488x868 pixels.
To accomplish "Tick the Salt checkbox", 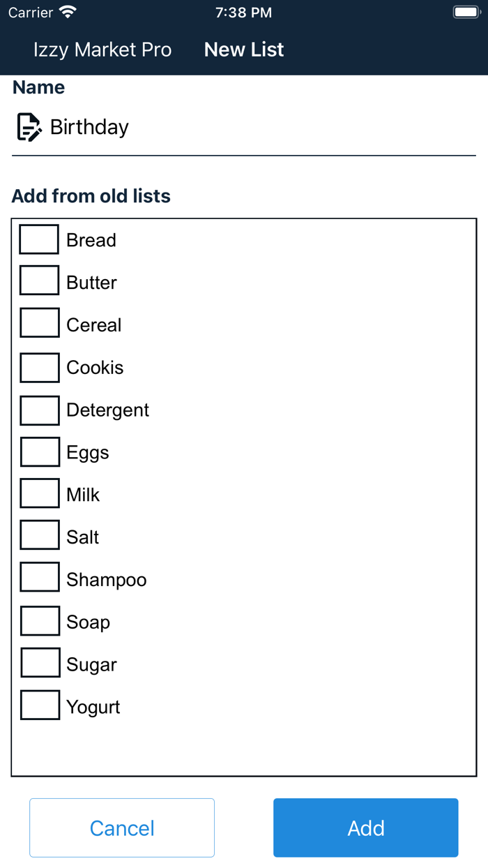I will 39,536.
